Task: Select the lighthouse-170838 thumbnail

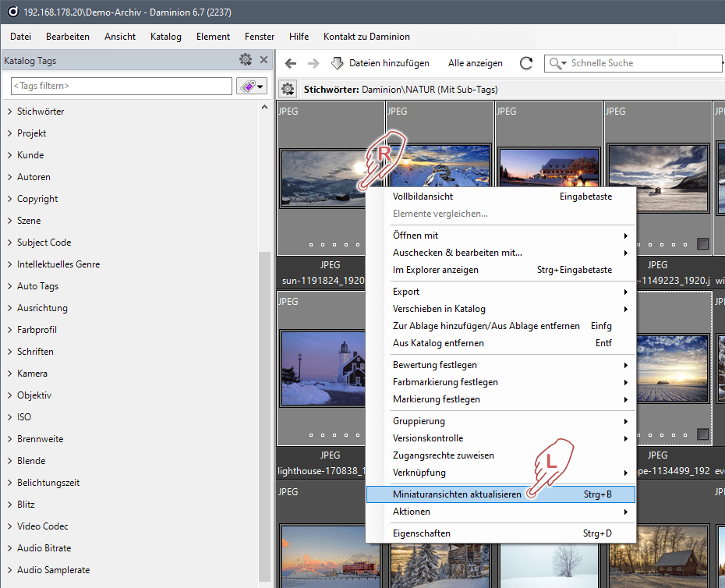Action: click(323, 368)
